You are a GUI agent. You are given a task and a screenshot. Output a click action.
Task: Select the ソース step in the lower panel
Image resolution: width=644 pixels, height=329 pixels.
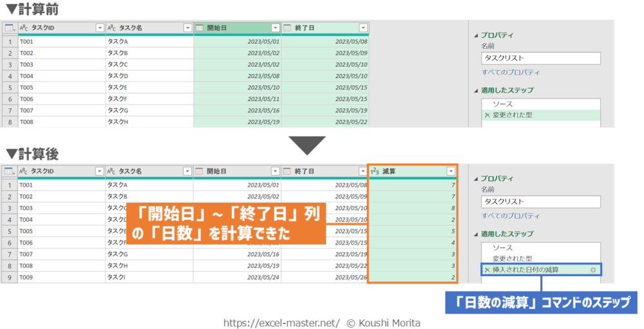(x=502, y=247)
